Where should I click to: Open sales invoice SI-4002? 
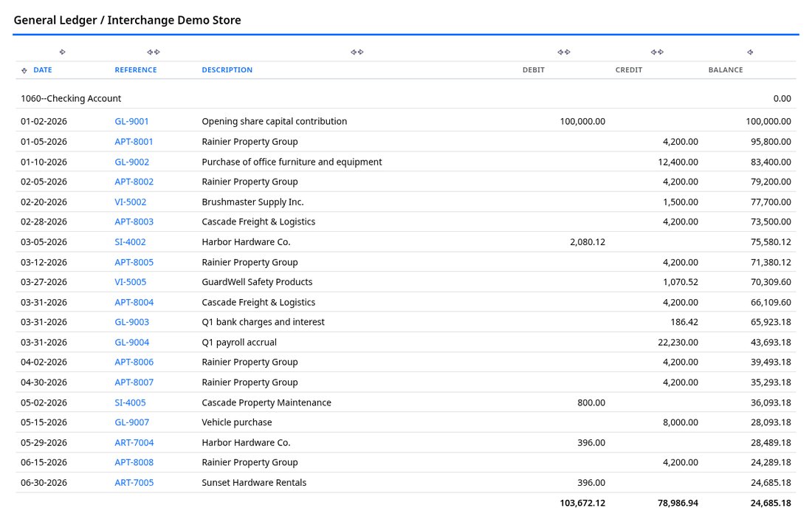(130, 242)
